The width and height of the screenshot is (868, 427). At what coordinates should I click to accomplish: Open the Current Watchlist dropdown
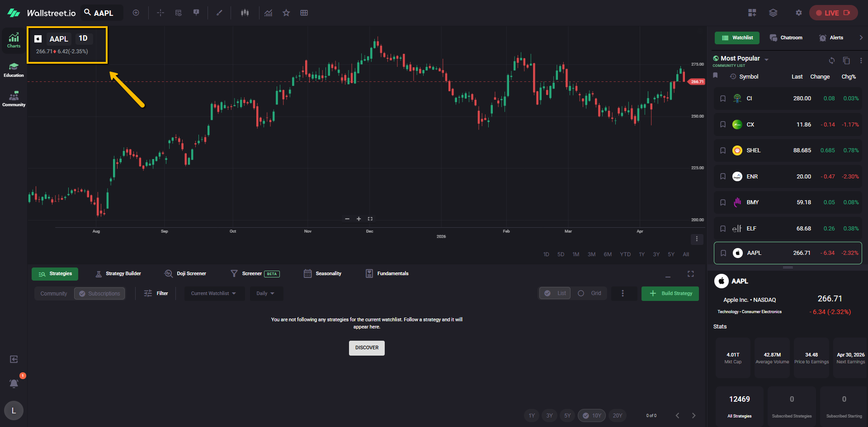(213, 293)
